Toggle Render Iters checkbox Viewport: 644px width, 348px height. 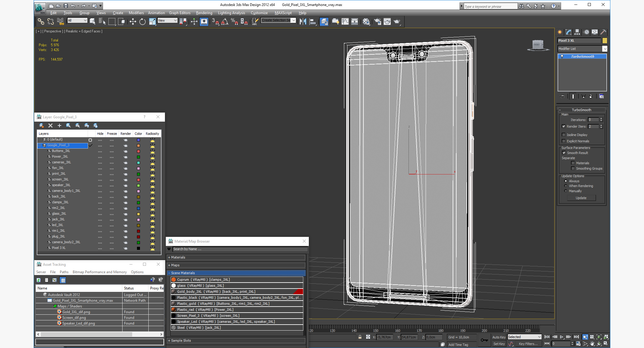[563, 126]
